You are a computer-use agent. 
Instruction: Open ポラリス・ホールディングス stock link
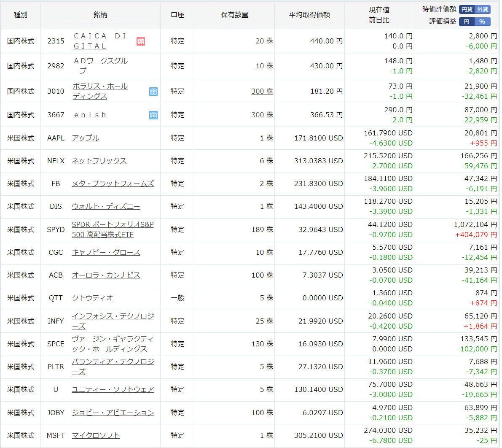pos(100,92)
